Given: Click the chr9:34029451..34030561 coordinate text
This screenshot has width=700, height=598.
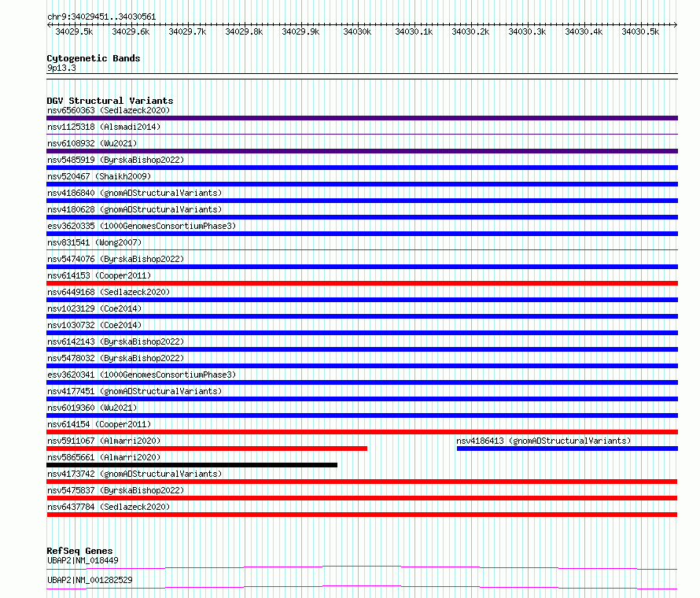Looking at the screenshot, I should tap(101, 17).
